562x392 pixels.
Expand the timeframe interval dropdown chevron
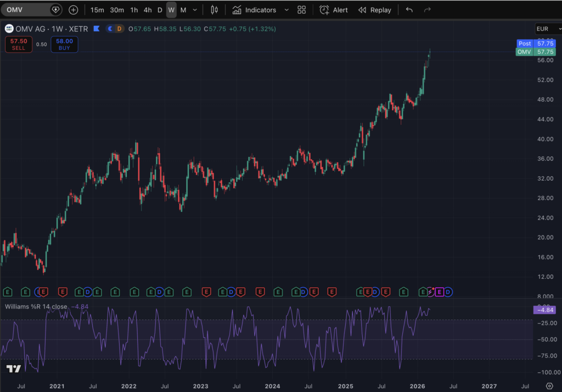pyautogui.click(x=195, y=10)
